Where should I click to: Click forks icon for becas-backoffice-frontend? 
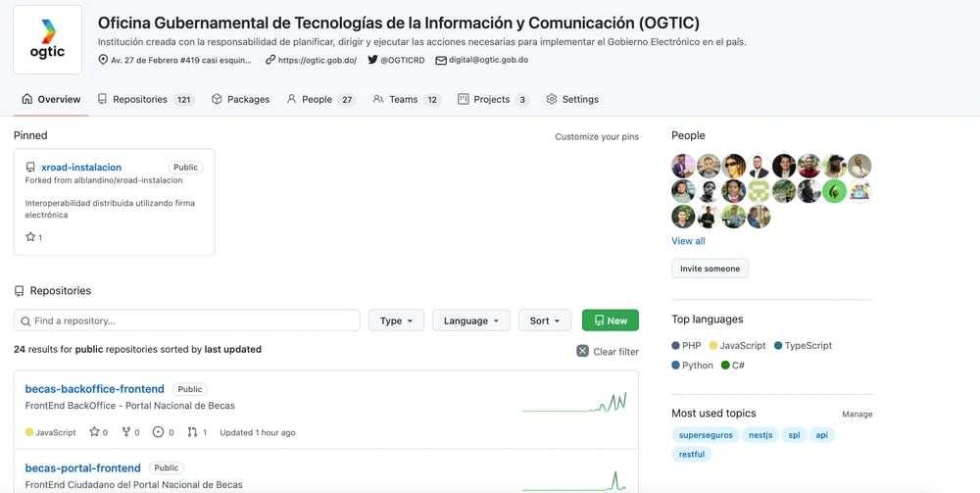(x=126, y=432)
